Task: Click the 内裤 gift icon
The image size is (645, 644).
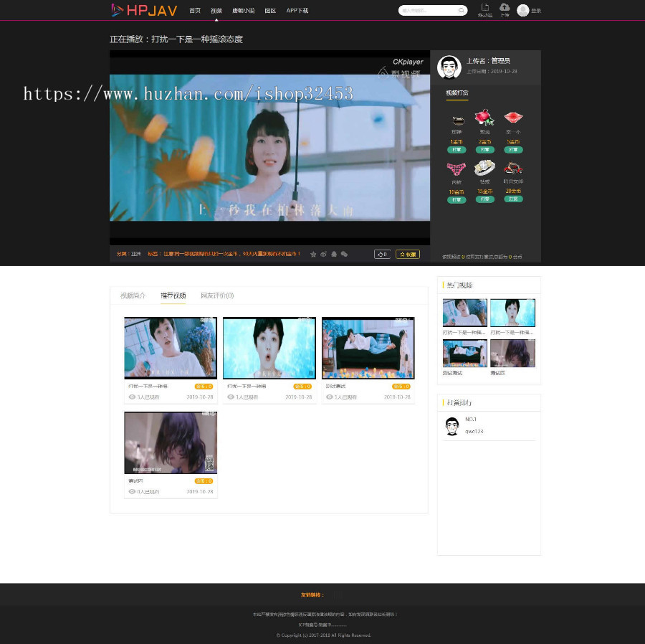Action: click(457, 169)
